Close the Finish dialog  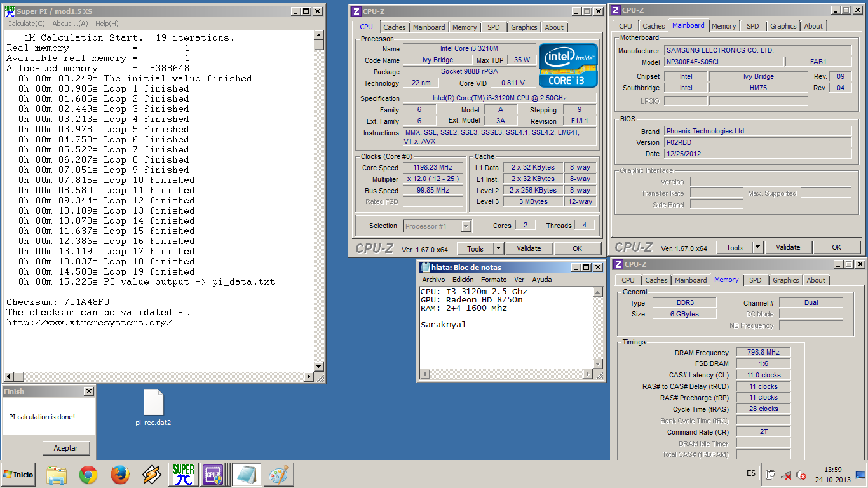coord(88,391)
